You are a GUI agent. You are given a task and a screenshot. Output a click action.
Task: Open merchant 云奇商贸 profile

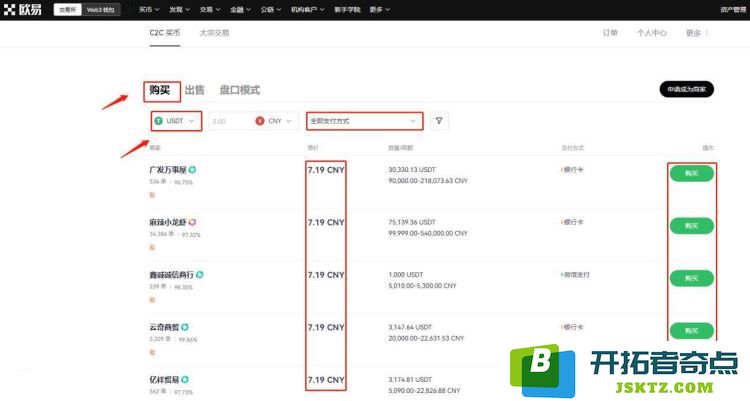tap(164, 327)
